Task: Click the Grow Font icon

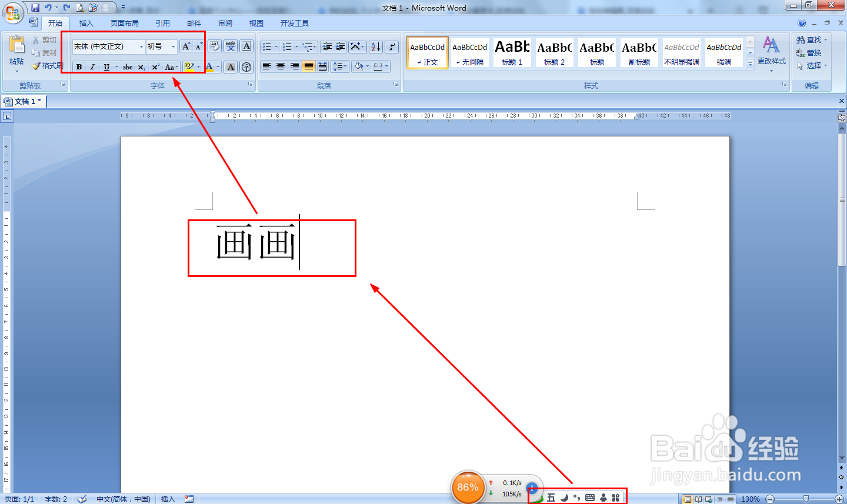Action: tap(185, 46)
